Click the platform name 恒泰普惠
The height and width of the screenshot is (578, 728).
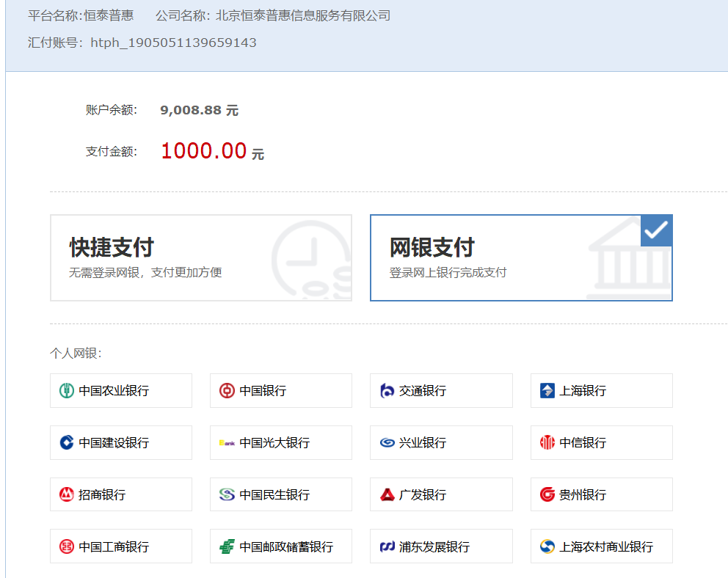coord(109,16)
